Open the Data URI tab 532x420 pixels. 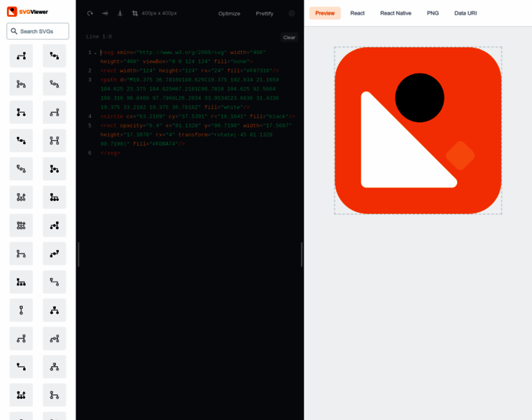pyautogui.click(x=465, y=13)
